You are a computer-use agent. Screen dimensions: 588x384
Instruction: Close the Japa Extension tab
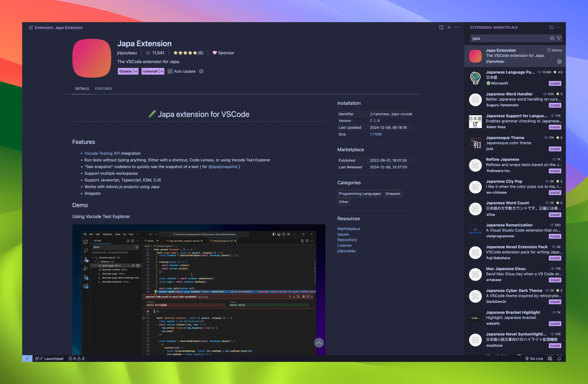pos(449,27)
